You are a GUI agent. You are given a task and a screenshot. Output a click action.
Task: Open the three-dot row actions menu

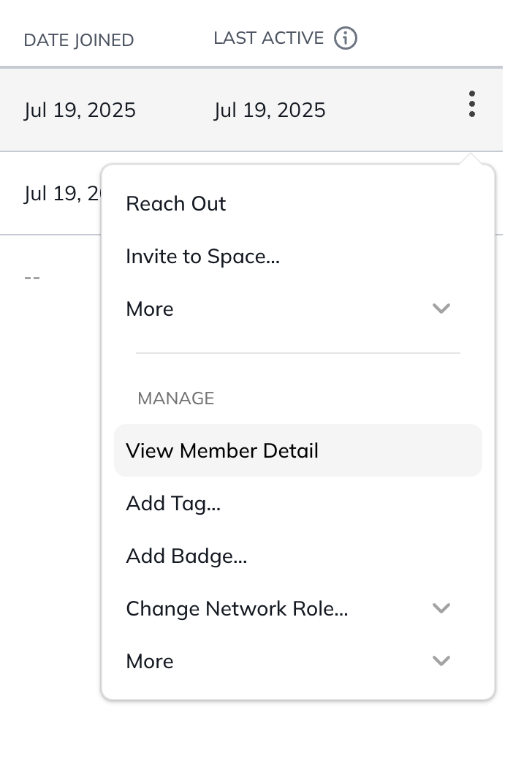(472, 104)
